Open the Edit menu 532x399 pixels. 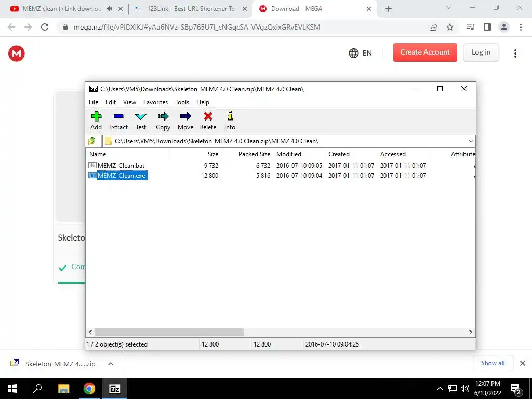tap(111, 102)
